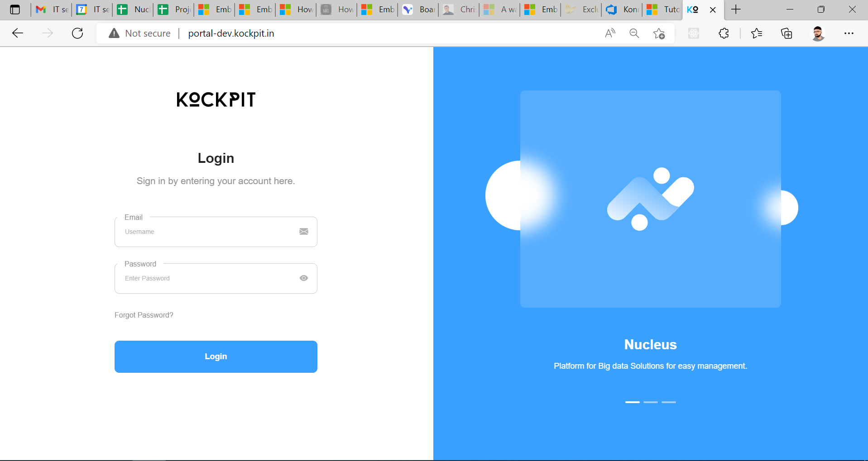Open a new tab with plus button

736,10
